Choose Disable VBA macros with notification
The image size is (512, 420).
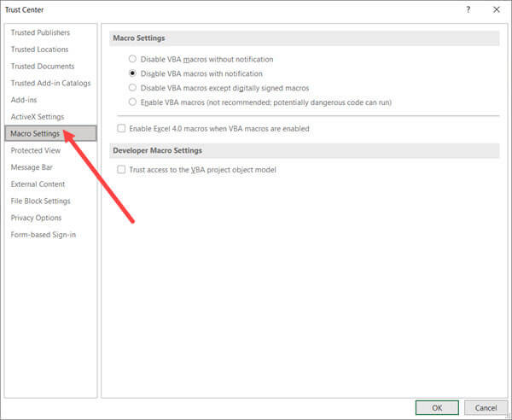pos(131,73)
